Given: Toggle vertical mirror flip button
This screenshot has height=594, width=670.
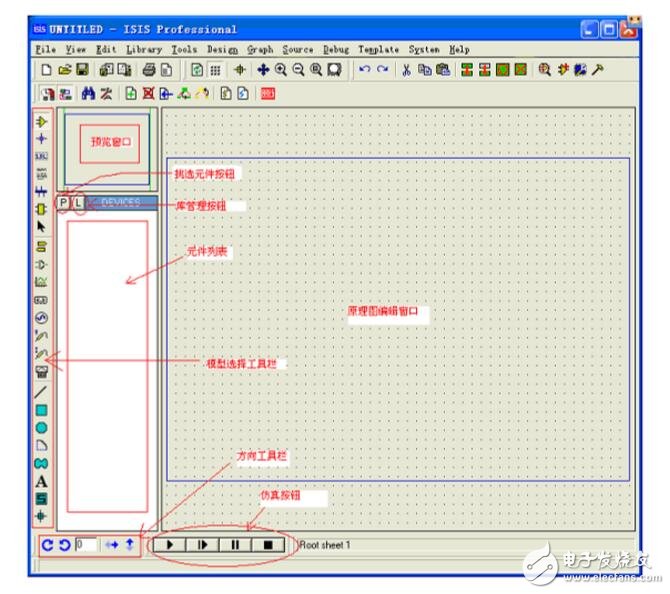Looking at the screenshot, I should pos(129,545).
